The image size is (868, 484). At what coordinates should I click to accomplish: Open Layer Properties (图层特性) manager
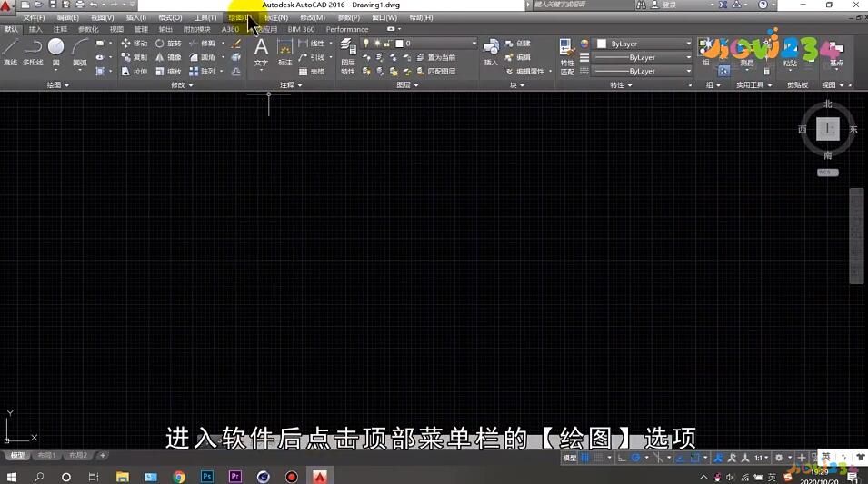(347, 56)
